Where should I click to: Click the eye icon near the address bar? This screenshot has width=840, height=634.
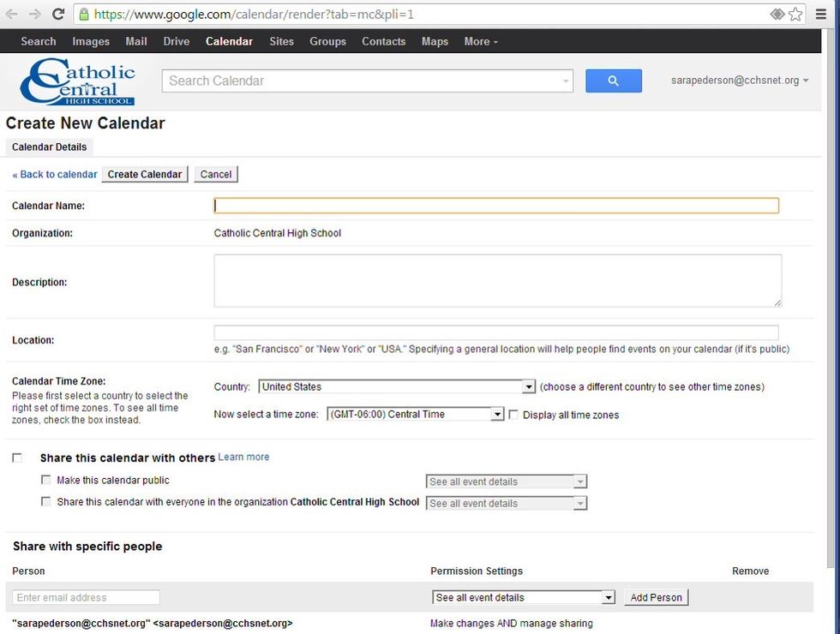[x=777, y=12]
